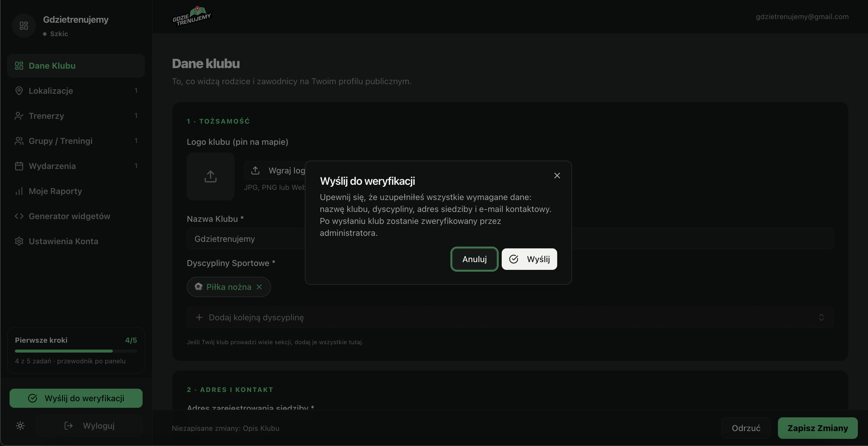
Task: Discard changes with Odrzuć button
Action: (746, 428)
